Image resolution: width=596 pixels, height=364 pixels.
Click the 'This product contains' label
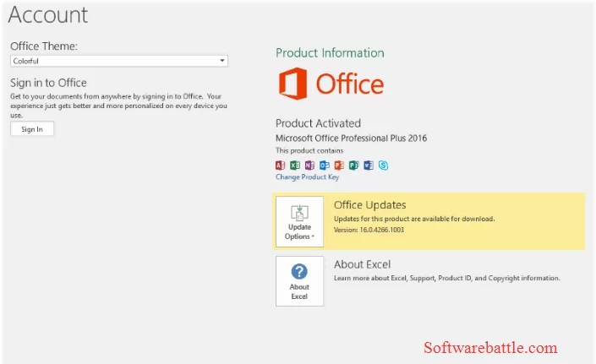coord(309,150)
